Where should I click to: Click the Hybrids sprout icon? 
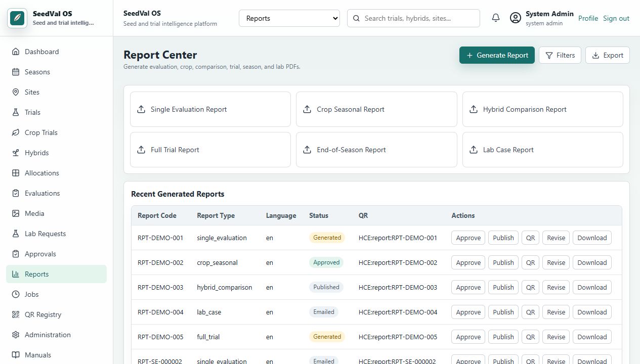point(16,153)
